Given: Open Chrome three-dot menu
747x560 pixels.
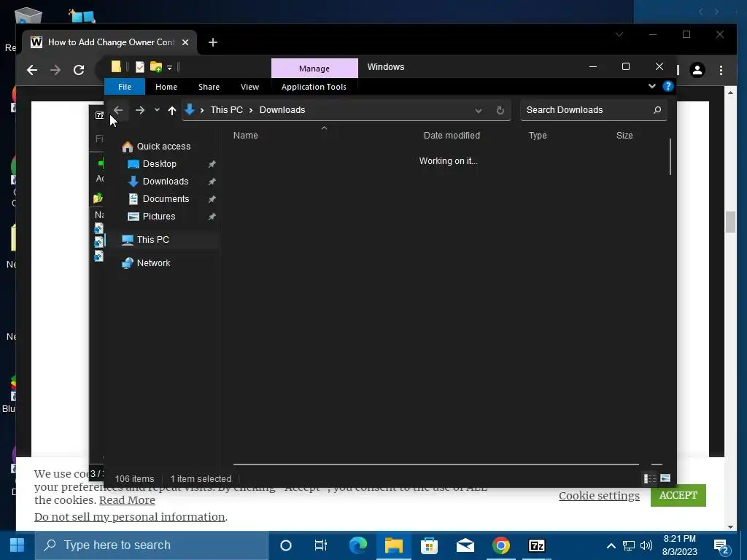Looking at the screenshot, I should [721, 70].
